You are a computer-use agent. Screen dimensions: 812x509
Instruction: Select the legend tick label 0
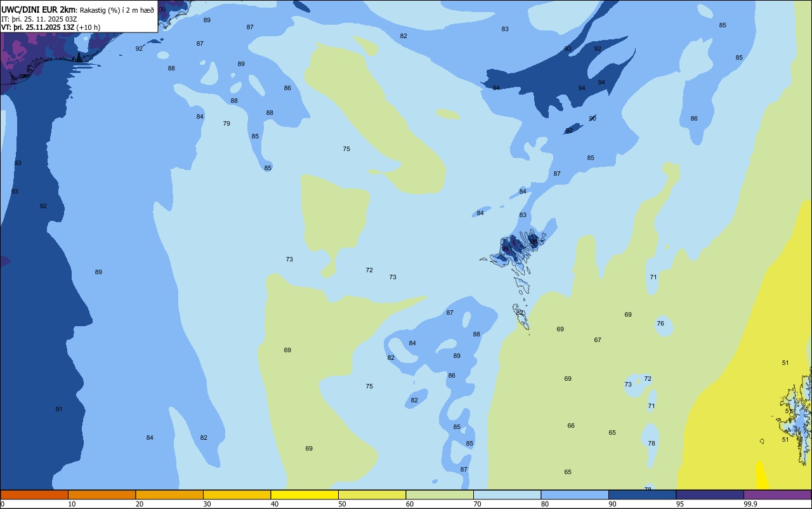point(3,504)
